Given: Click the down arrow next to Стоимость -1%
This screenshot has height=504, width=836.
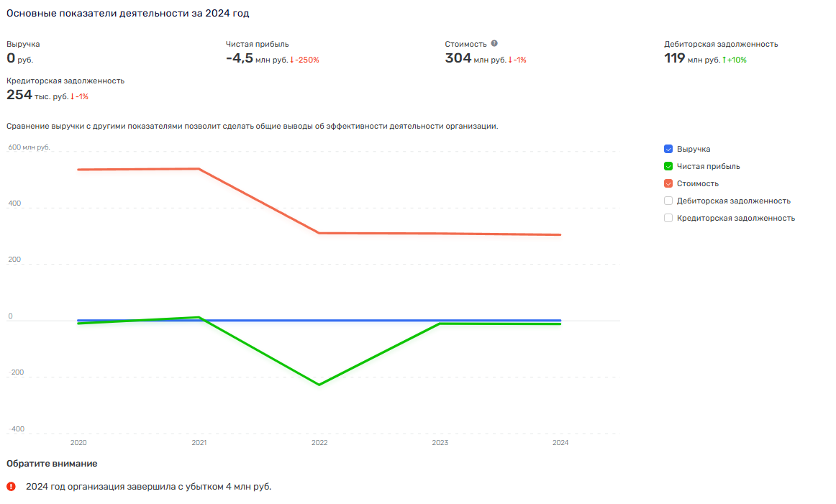Looking at the screenshot, I should click(510, 60).
